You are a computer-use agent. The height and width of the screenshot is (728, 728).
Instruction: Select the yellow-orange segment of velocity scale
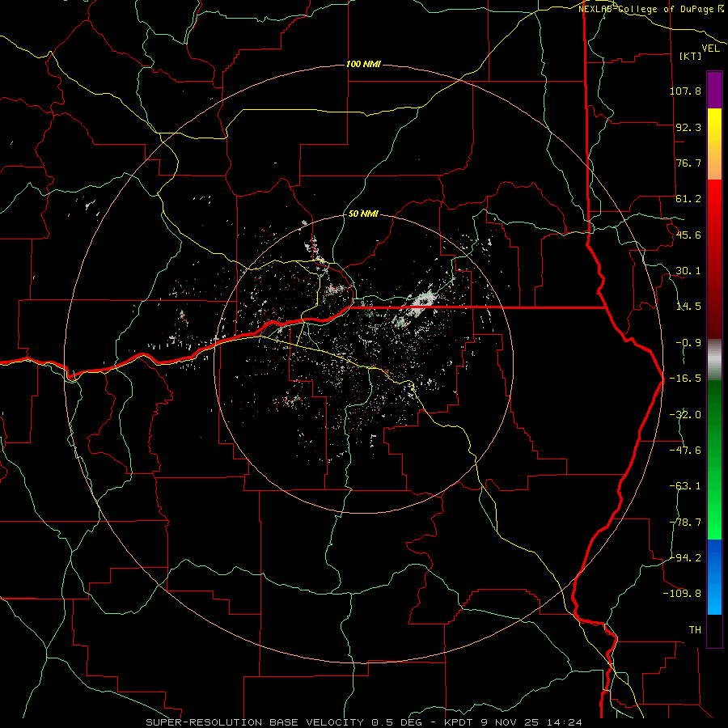click(x=714, y=144)
